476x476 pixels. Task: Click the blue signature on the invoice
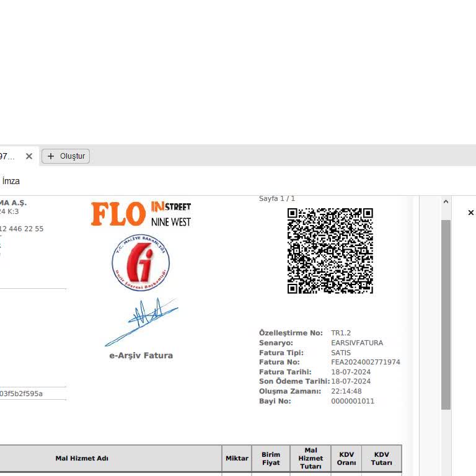(141, 322)
